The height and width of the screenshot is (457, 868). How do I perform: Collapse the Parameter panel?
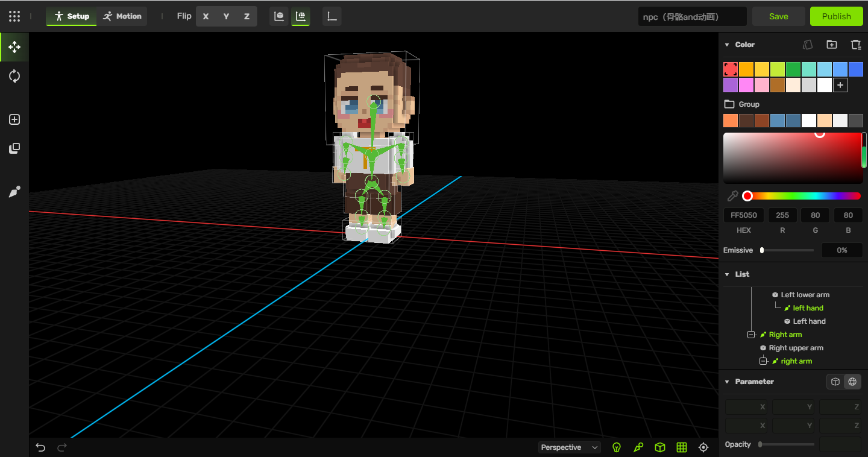pos(727,382)
